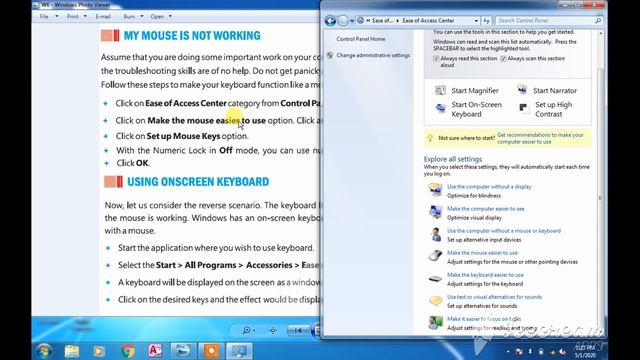Click the mouse icon beside Make the mouse easier to use
This screenshot has height=360, width=640.
(435, 256)
